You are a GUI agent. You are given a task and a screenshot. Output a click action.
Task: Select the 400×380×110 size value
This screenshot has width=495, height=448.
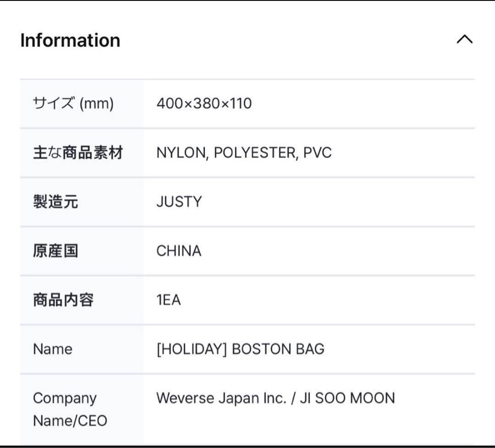click(204, 103)
